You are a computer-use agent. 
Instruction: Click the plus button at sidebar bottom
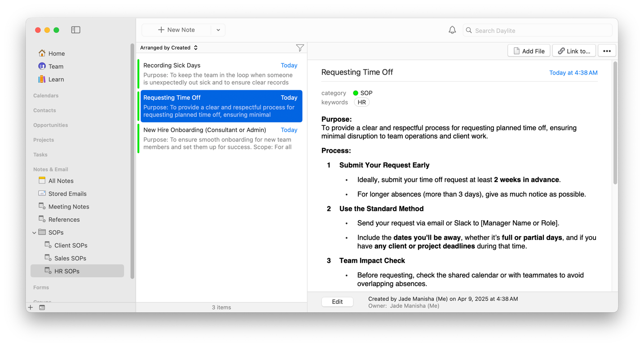tap(31, 307)
